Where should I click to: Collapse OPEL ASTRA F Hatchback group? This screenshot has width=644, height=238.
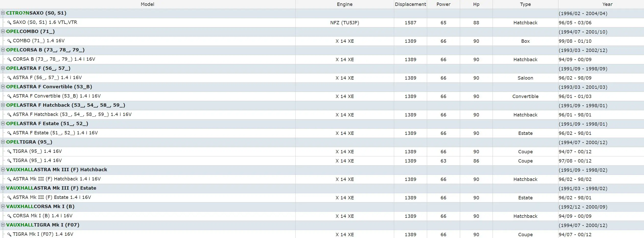coord(3,105)
